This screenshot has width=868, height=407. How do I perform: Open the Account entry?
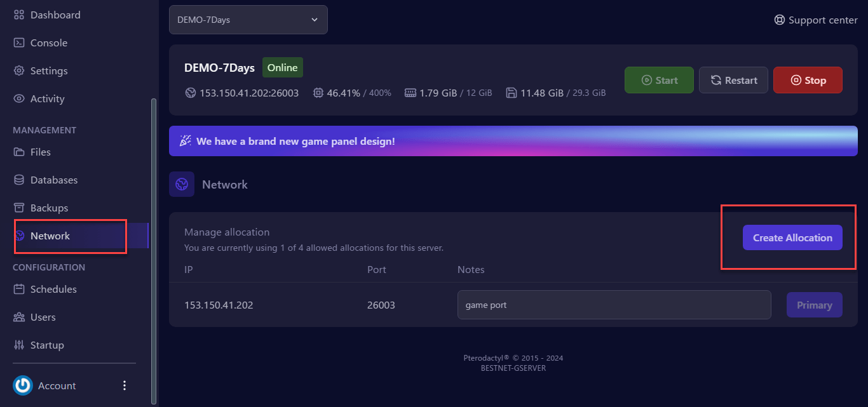pyautogui.click(x=57, y=385)
